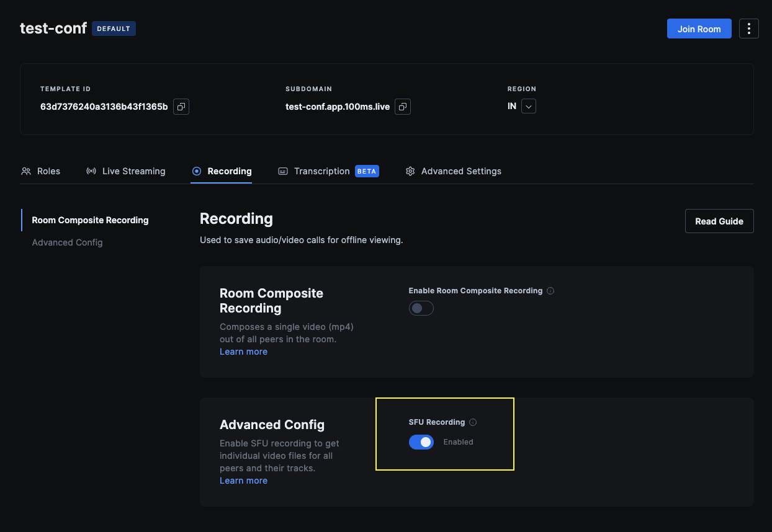772x532 pixels.
Task: Go to Advanced Settings tab
Action: [x=454, y=171]
